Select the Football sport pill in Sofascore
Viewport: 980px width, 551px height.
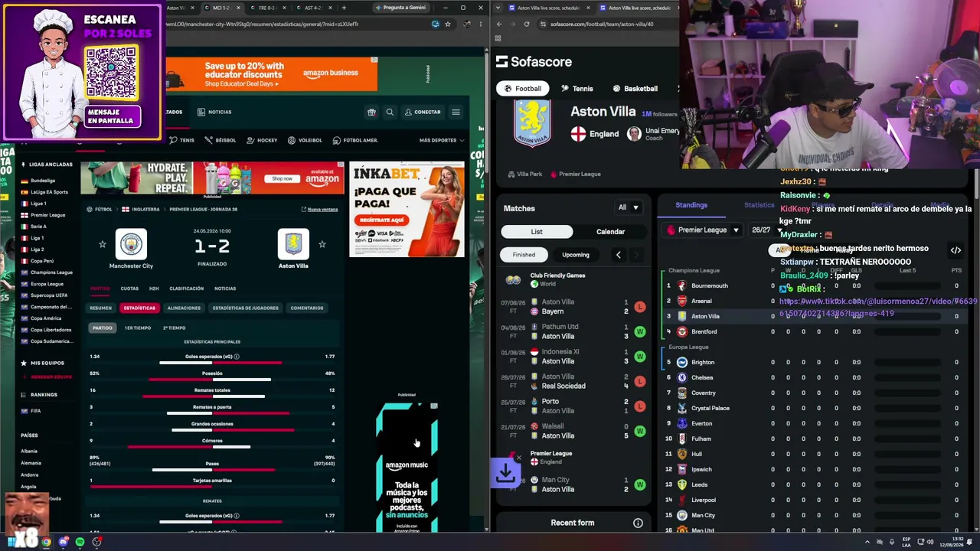click(523, 89)
